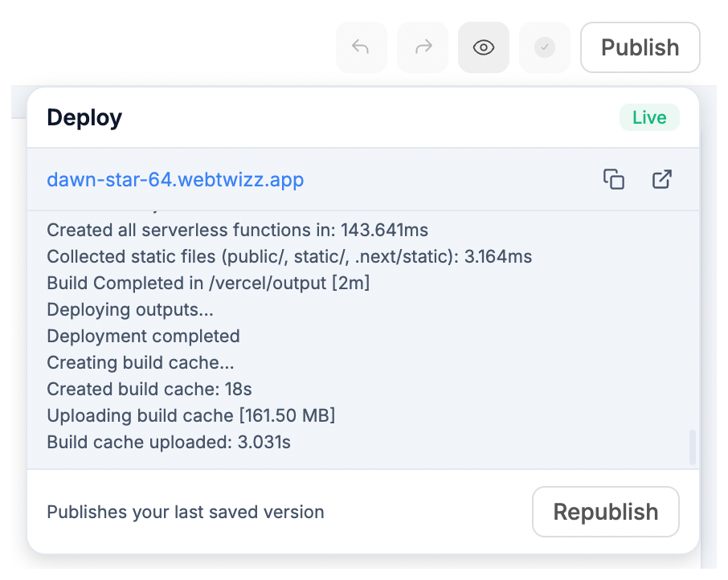Viewport: 728px width, 580px height.
Task: Click the Publish button
Action: [640, 47]
